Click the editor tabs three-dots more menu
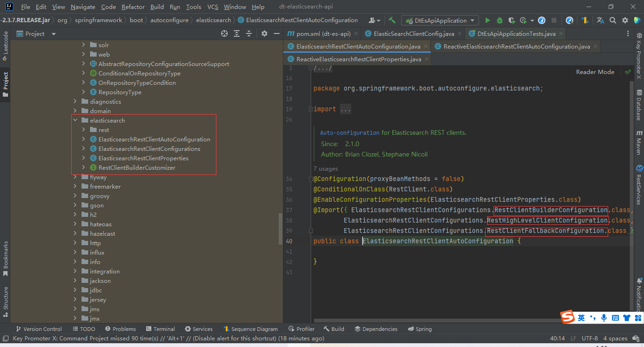 click(x=628, y=33)
